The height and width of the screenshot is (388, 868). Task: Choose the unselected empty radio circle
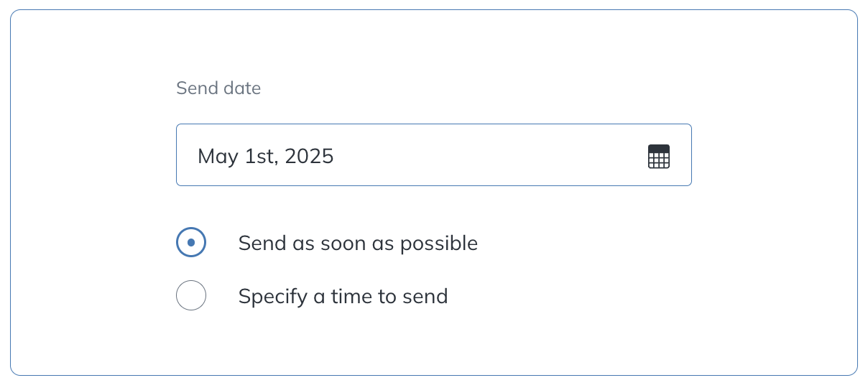[191, 295]
